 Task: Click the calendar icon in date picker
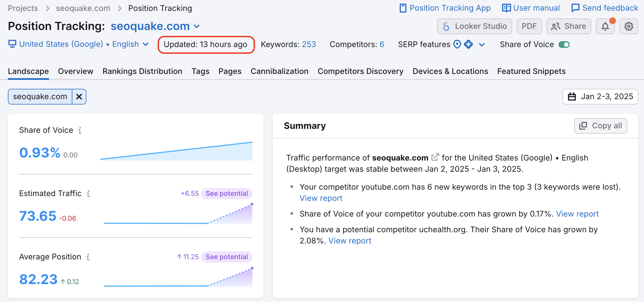pyautogui.click(x=572, y=97)
